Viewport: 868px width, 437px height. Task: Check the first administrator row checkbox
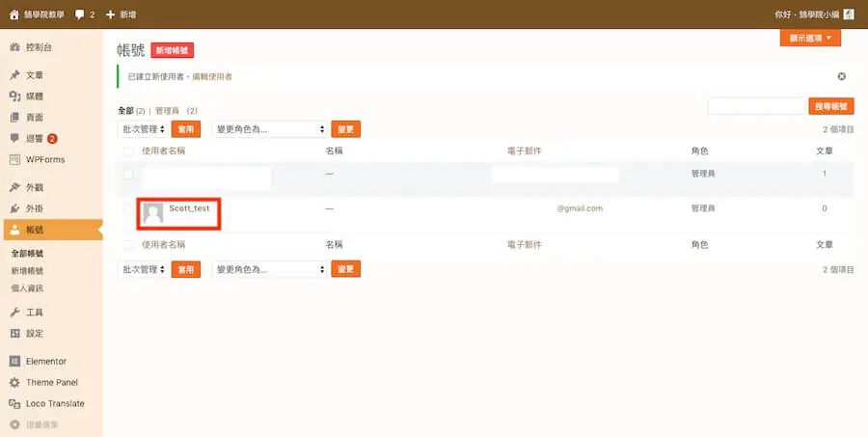128,175
